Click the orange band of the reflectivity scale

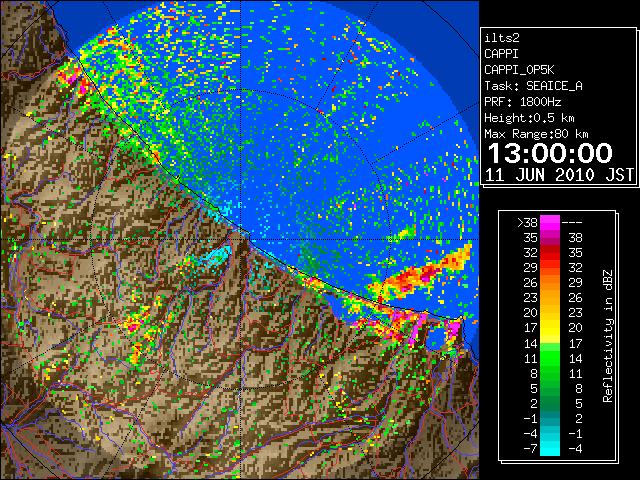[550, 282]
